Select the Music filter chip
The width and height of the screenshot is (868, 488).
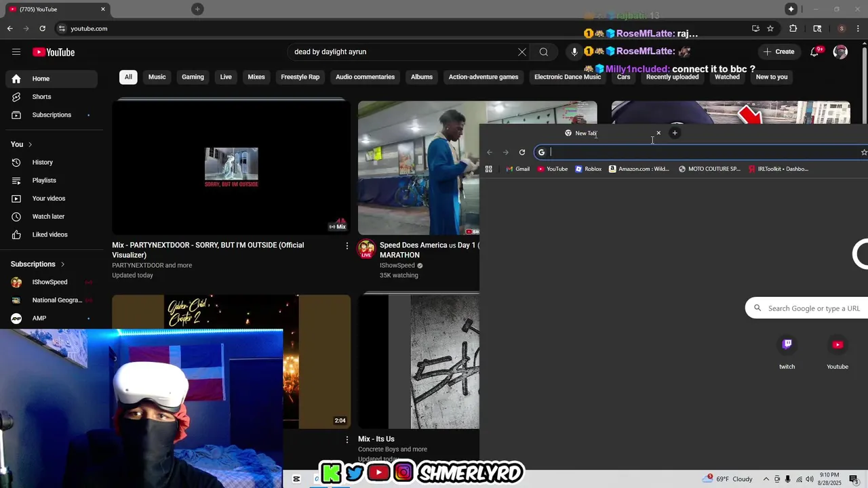pyautogui.click(x=157, y=77)
